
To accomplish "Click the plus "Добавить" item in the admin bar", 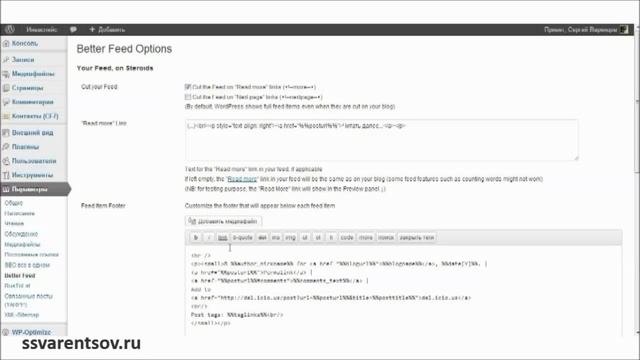I will coord(107,29).
